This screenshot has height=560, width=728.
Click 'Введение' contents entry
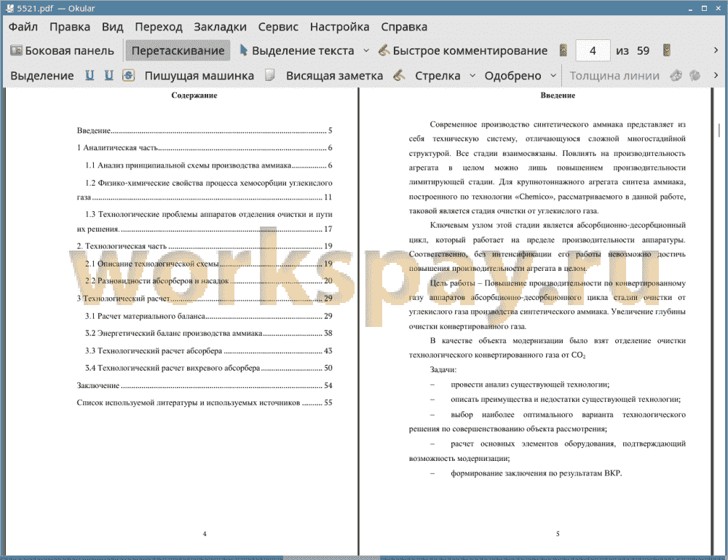pyautogui.click(x=205, y=130)
